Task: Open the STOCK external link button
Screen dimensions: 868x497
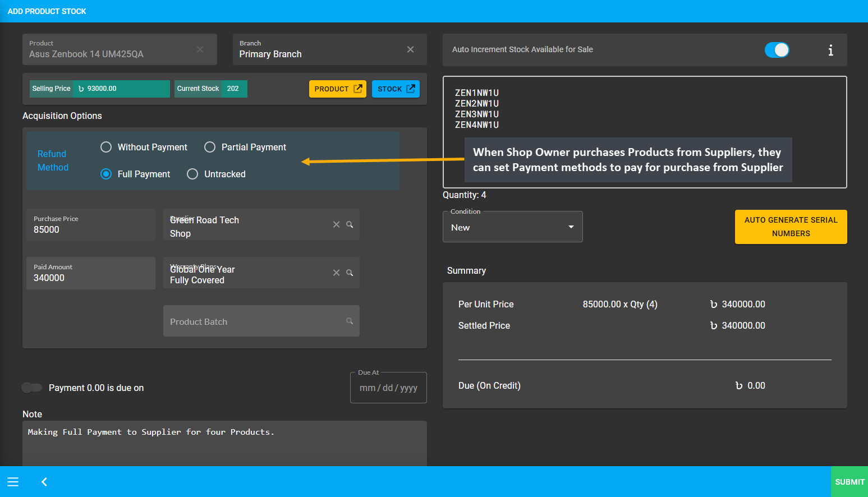Action: 396,89
